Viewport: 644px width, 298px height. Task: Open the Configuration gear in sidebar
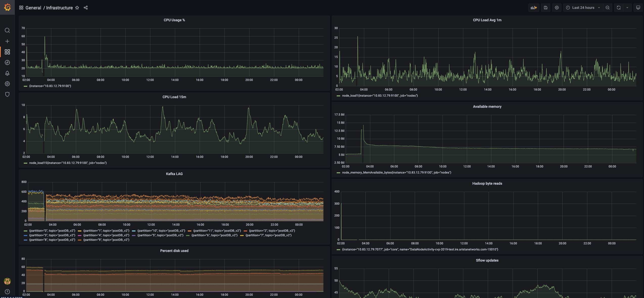[7, 84]
